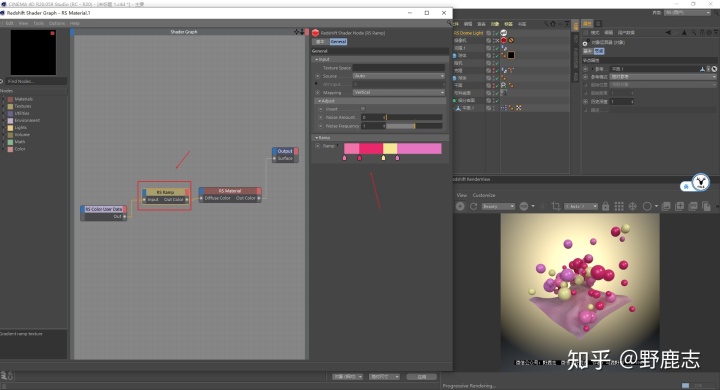Collapse the Input section in node attributes
The height and width of the screenshot is (390, 720).
[x=316, y=59]
